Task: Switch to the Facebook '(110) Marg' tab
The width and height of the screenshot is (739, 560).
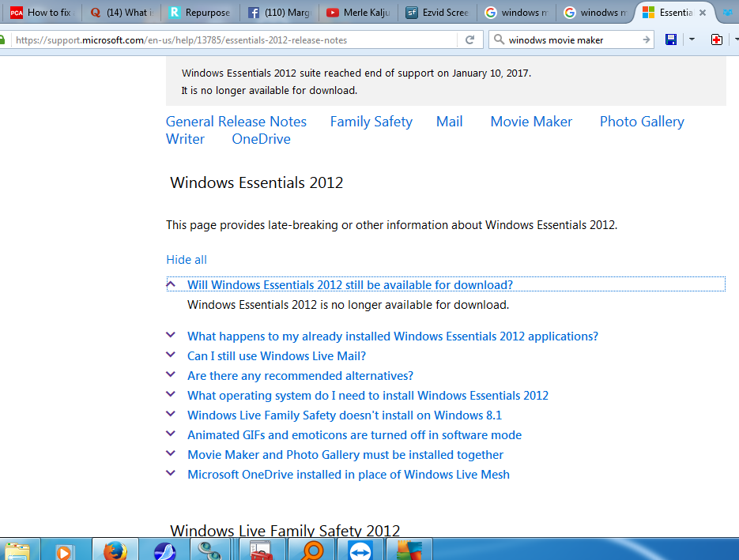Action: pos(280,13)
